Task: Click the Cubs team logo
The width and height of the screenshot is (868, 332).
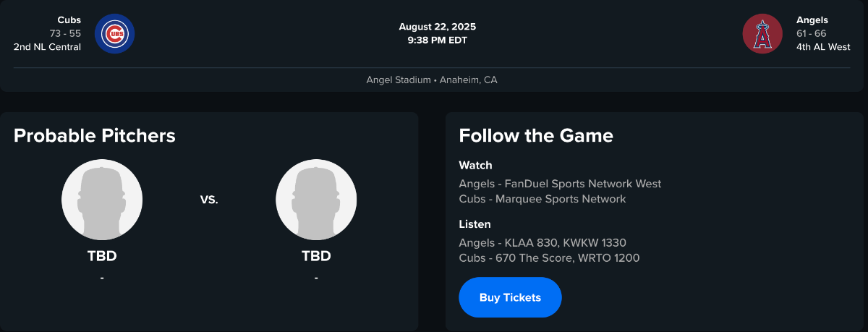Action: [114, 33]
